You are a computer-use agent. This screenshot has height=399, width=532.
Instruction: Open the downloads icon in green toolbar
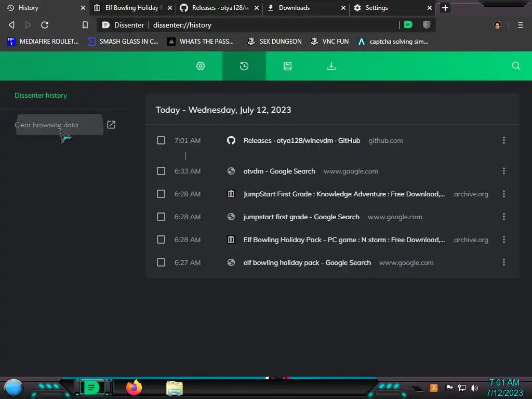pyautogui.click(x=331, y=66)
